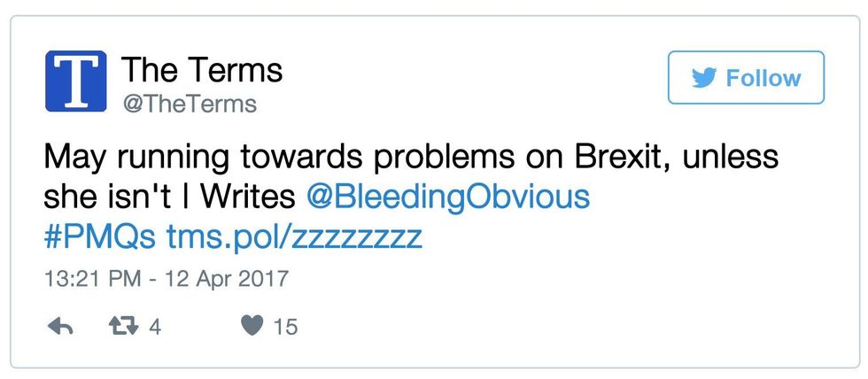Open The Terms display name profile
The width and height of the screenshot is (868, 379).
click(x=201, y=68)
